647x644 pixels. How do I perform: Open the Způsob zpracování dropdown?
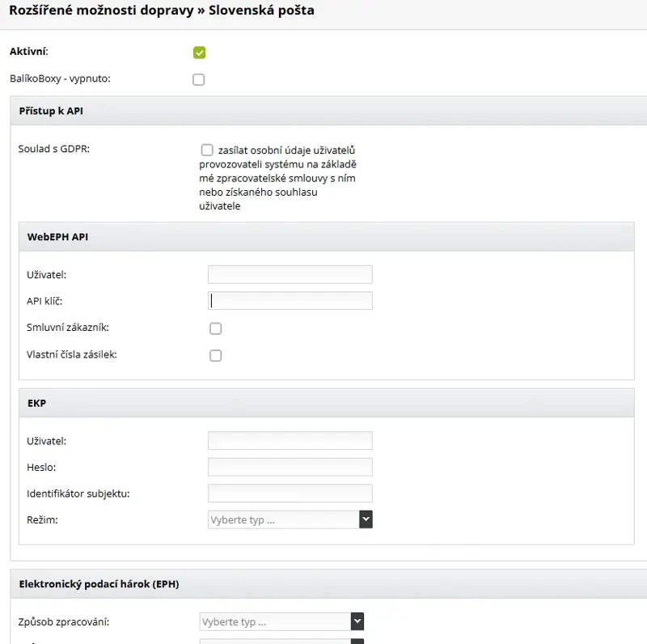click(x=281, y=621)
